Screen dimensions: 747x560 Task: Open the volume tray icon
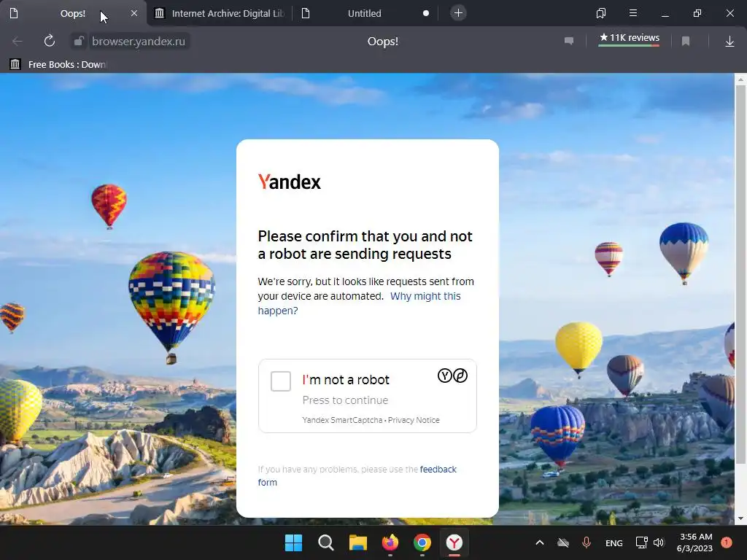[659, 542]
